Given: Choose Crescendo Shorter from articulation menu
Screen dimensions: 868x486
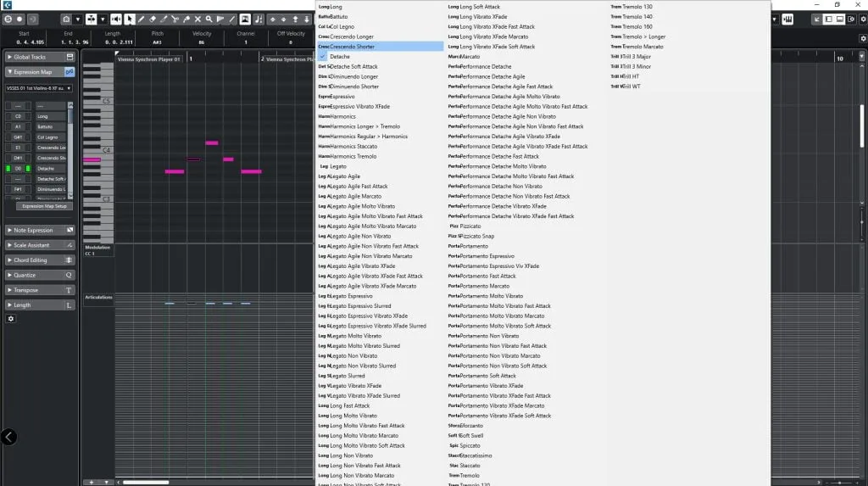Looking at the screenshot, I should 381,47.
